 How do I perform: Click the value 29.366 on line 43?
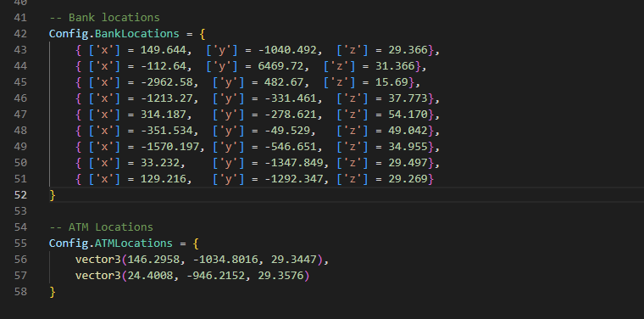(408, 50)
